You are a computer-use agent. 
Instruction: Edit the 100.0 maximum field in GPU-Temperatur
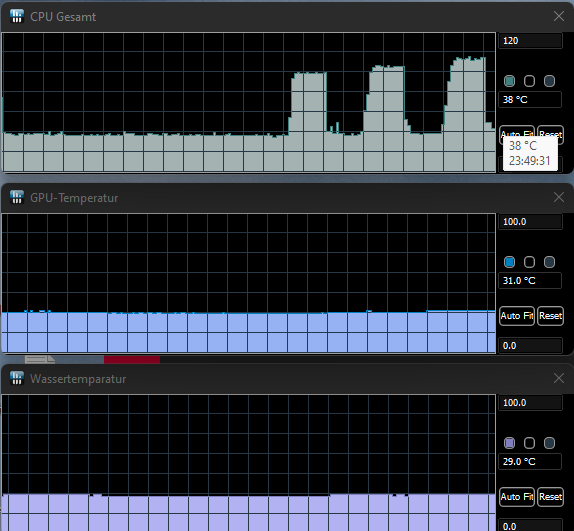tap(530, 222)
